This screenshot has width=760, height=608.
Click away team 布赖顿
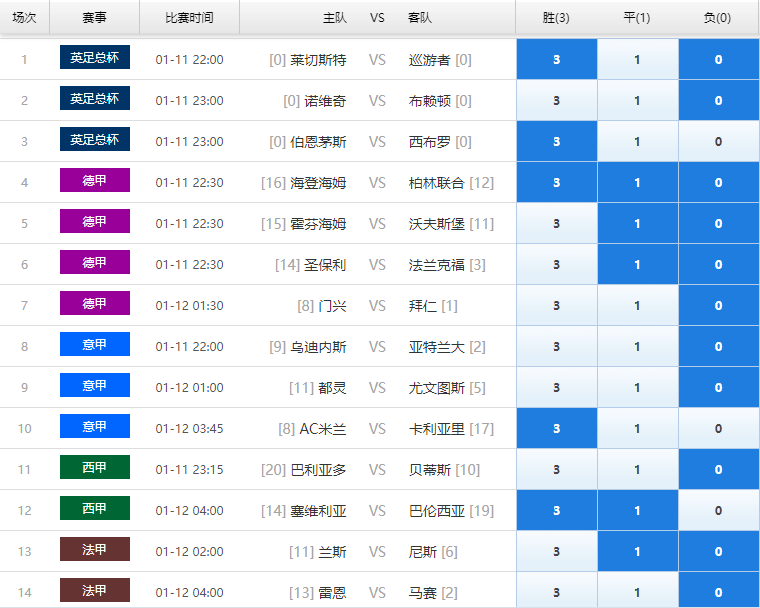[429, 101]
